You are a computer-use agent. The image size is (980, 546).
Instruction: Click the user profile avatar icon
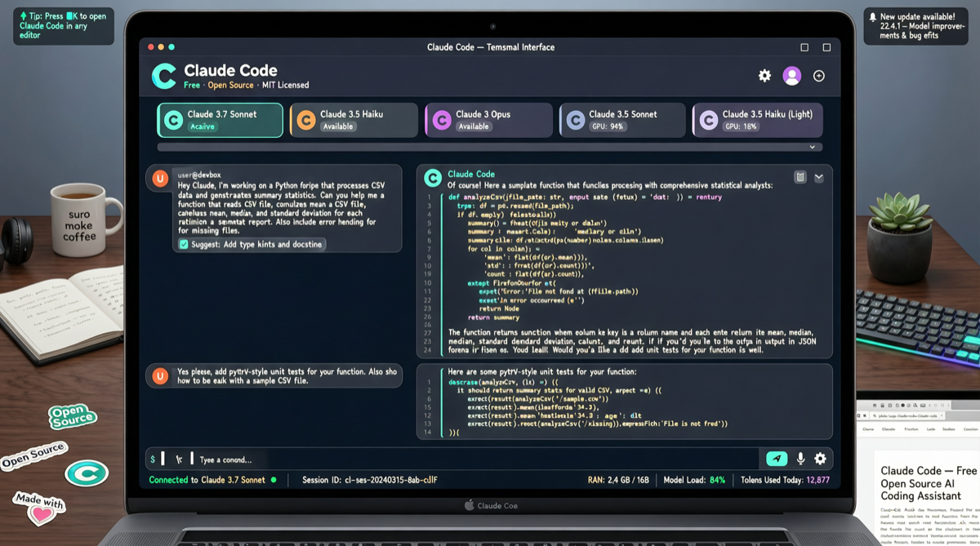tap(791, 75)
